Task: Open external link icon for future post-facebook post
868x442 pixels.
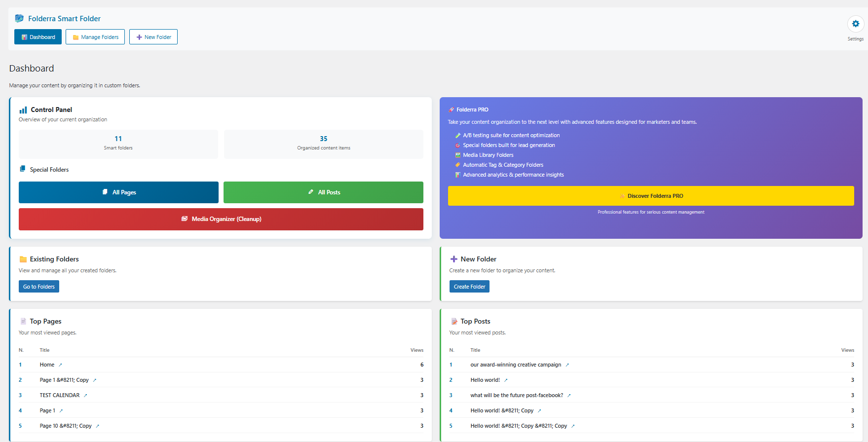Action: click(x=569, y=396)
